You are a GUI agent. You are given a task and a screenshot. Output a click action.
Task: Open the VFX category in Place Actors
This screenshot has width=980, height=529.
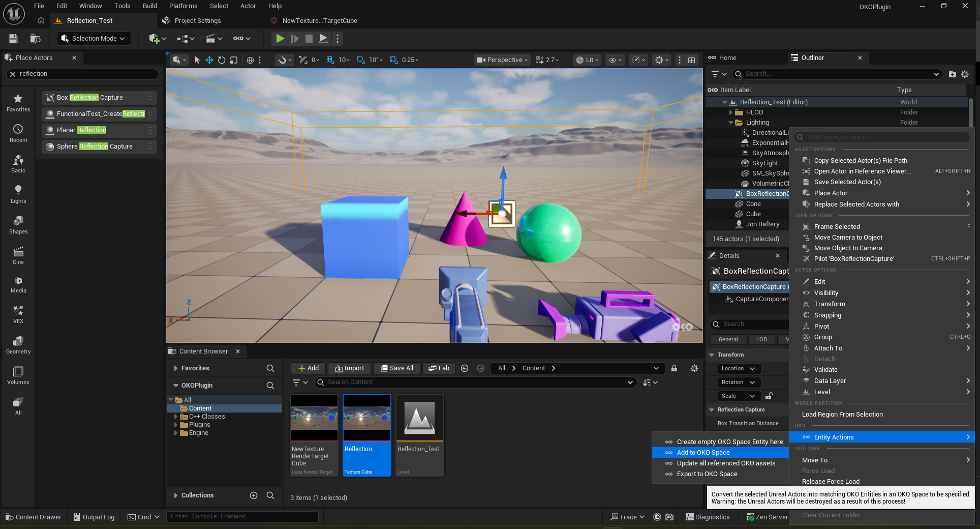tap(18, 315)
